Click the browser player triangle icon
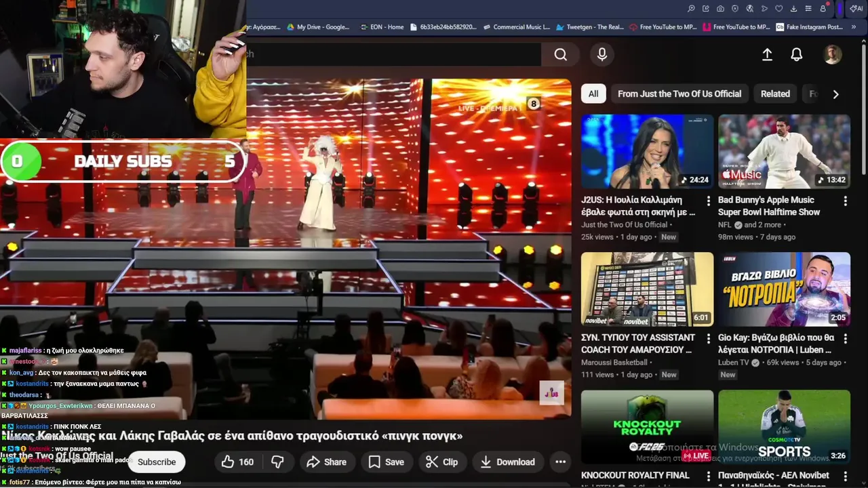 point(764,9)
